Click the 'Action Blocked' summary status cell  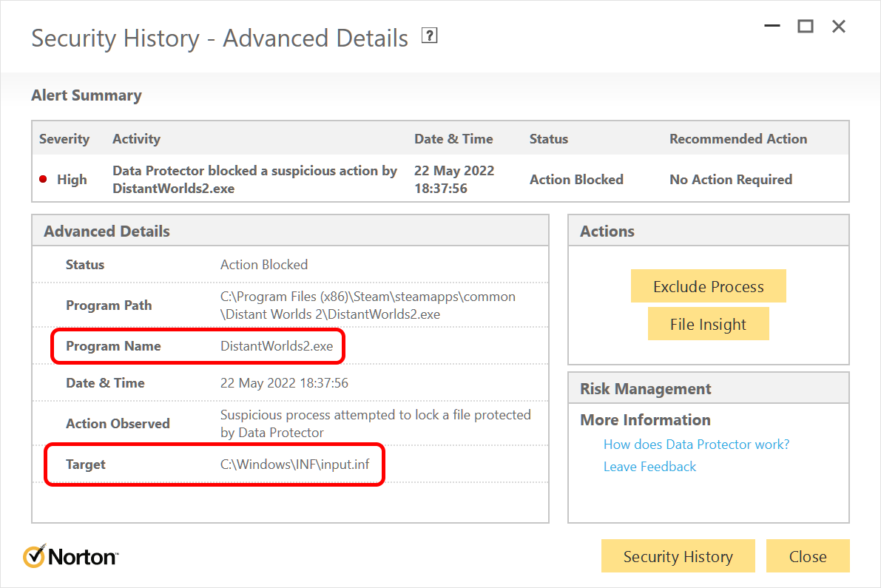coord(576,179)
